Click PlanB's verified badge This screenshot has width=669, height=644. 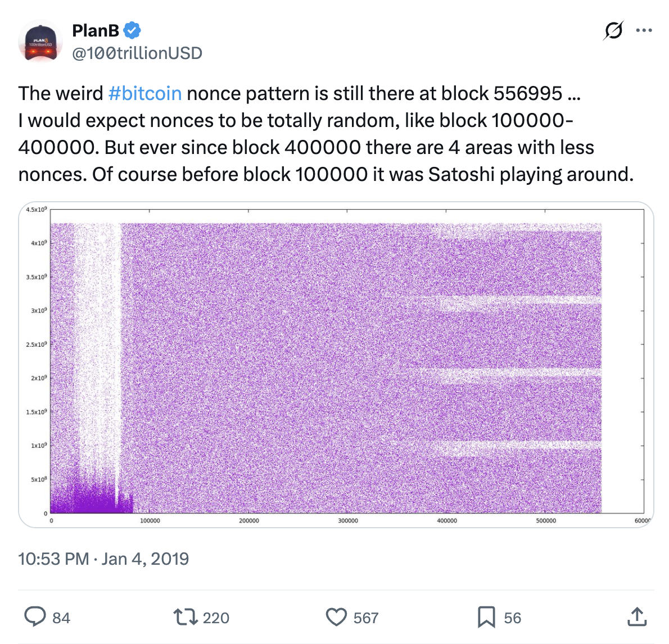[132, 31]
